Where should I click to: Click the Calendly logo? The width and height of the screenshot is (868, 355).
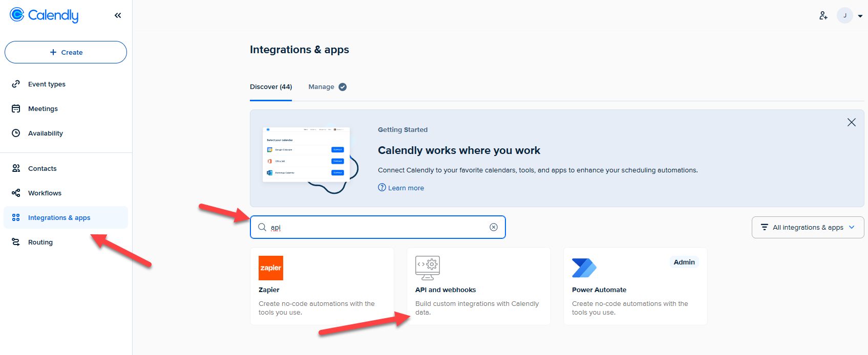44,15
